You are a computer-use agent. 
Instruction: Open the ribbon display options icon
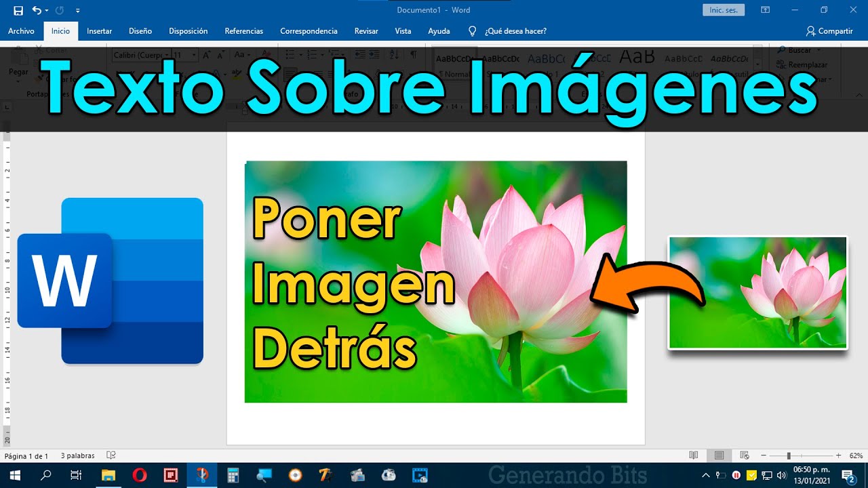766,10
